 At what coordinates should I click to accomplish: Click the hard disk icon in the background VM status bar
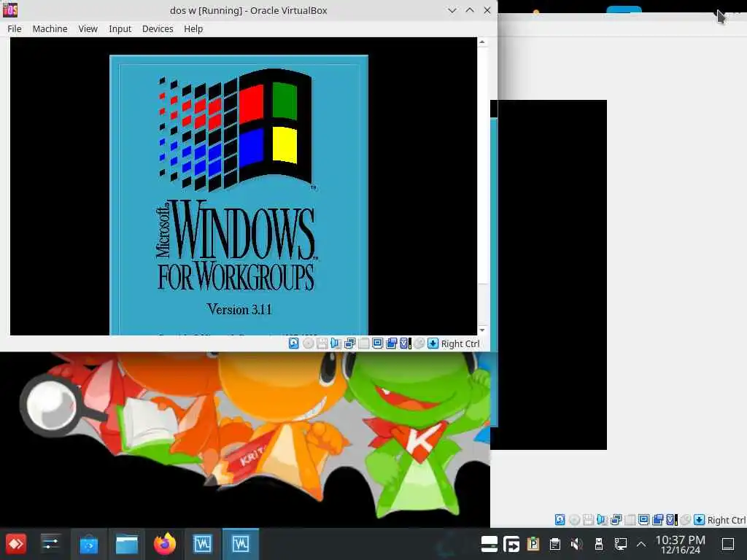point(560,520)
